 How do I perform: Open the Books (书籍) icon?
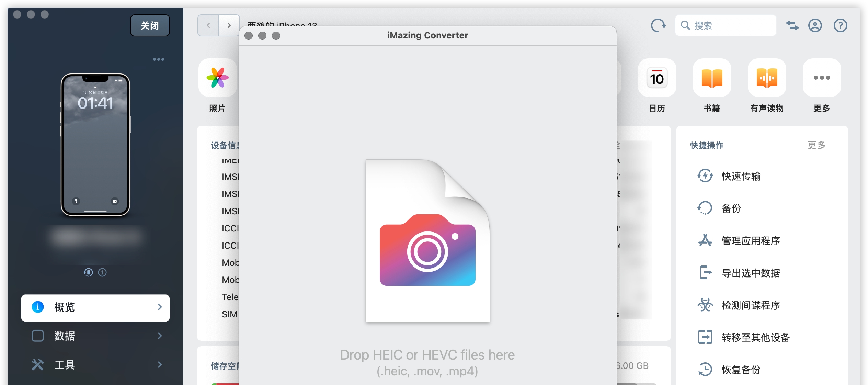[x=712, y=78]
